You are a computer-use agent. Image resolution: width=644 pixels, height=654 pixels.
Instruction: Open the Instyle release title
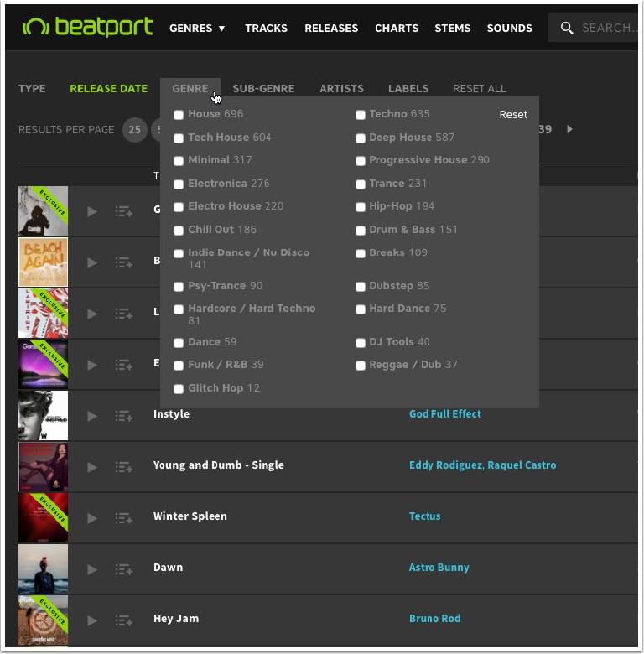[171, 413]
